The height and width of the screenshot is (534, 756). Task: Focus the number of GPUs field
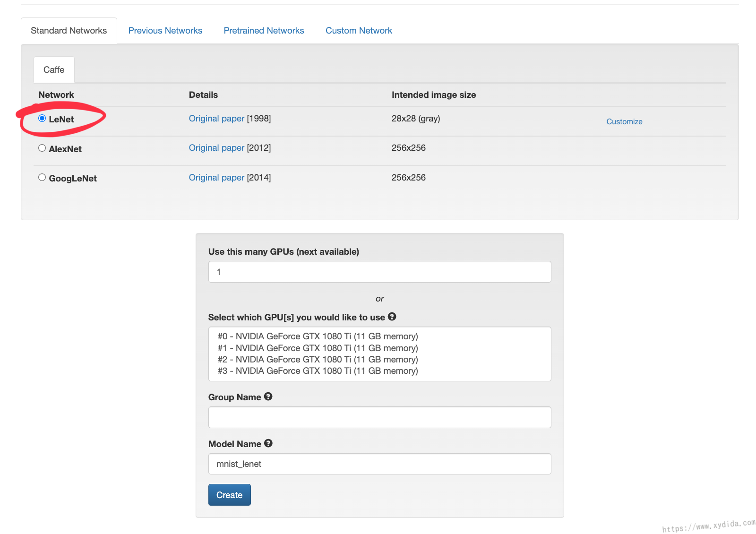[379, 272]
